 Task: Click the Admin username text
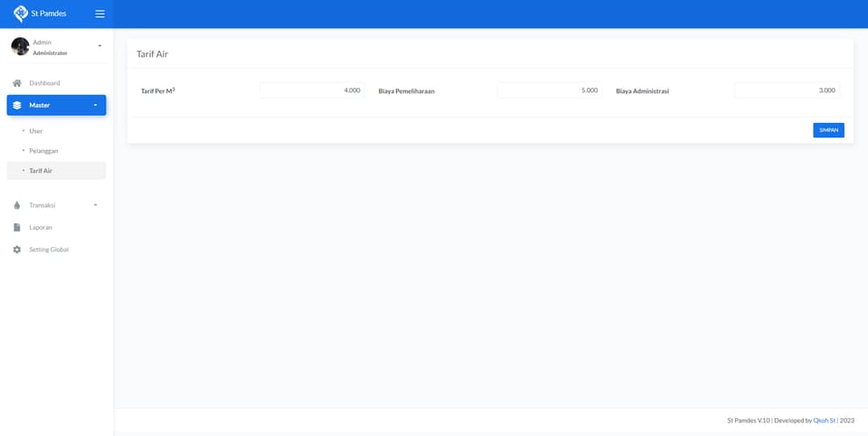point(42,43)
